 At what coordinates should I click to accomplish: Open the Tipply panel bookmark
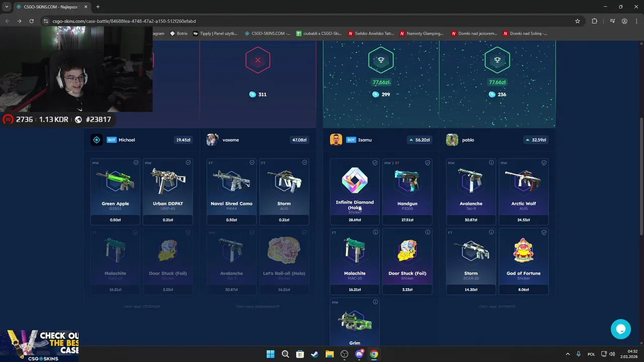tap(215, 33)
